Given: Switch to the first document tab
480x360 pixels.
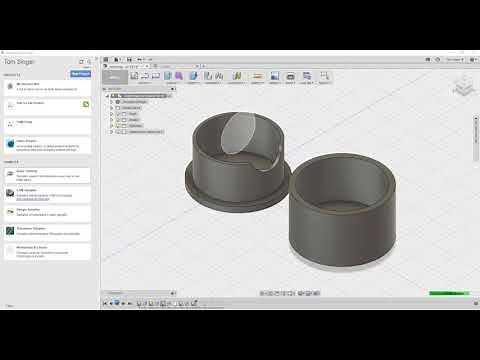Looking at the screenshot, I should point(127,66).
